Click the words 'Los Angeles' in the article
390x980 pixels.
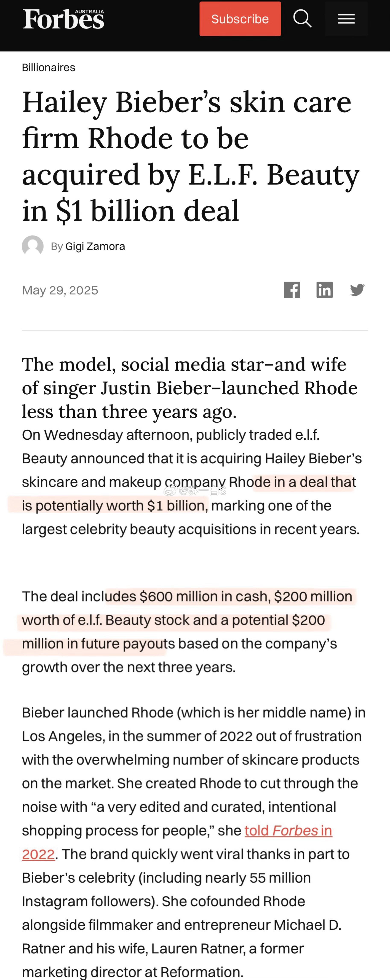click(x=62, y=737)
